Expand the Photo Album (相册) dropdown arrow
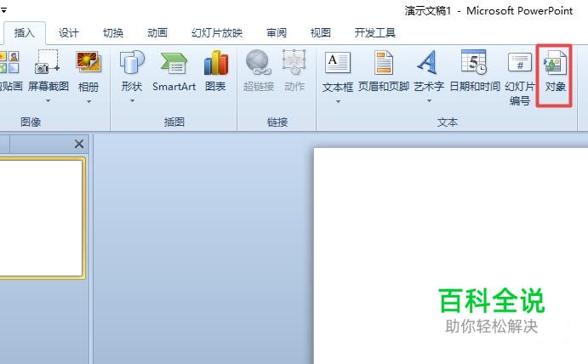 pos(88,101)
